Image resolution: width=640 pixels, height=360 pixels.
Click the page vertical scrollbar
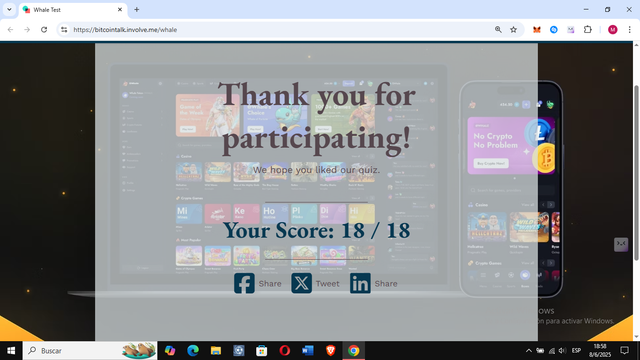coord(636,173)
